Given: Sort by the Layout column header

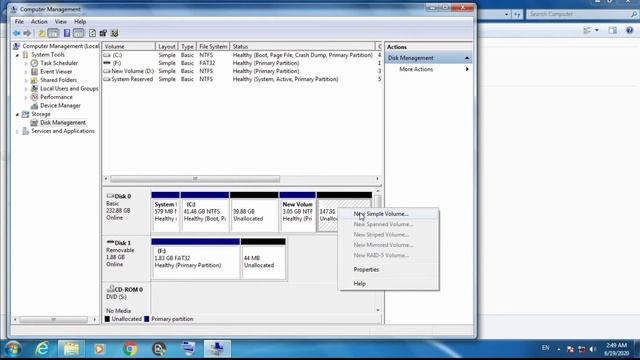Looking at the screenshot, I should tap(167, 47).
